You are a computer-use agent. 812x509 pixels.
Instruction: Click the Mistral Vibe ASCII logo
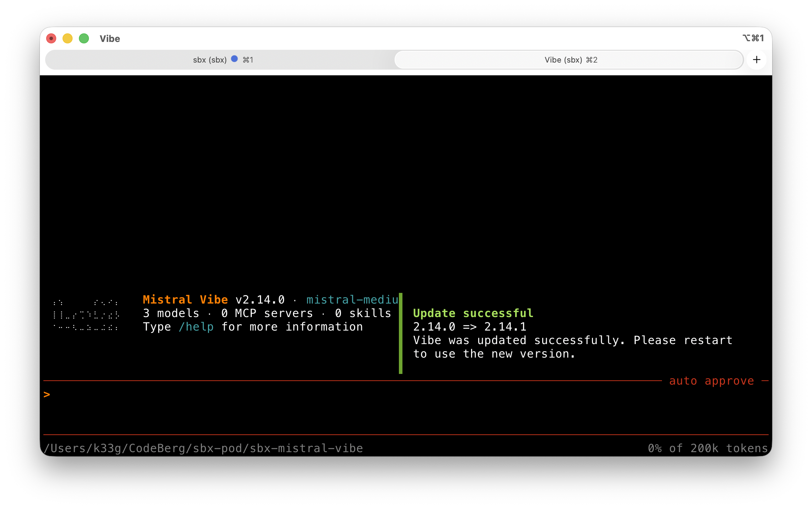pos(86,315)
